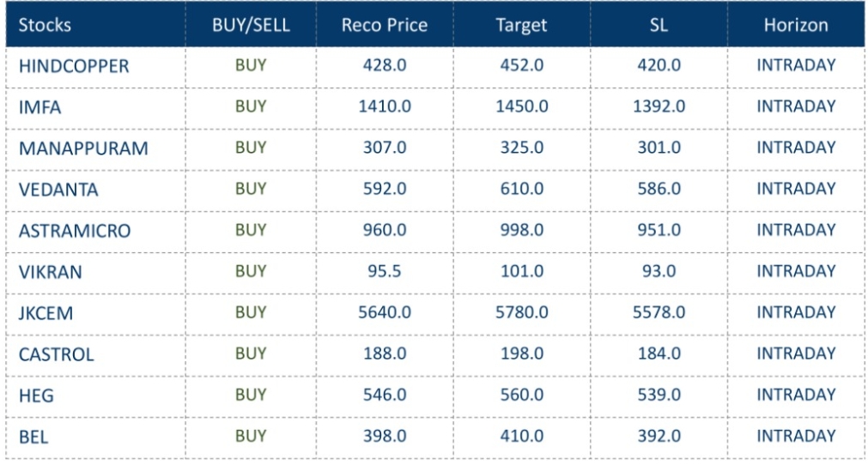868x465 pixels.
Task: Select the ASTRAMICRO stock name
Action: click(x=75, y=231)
